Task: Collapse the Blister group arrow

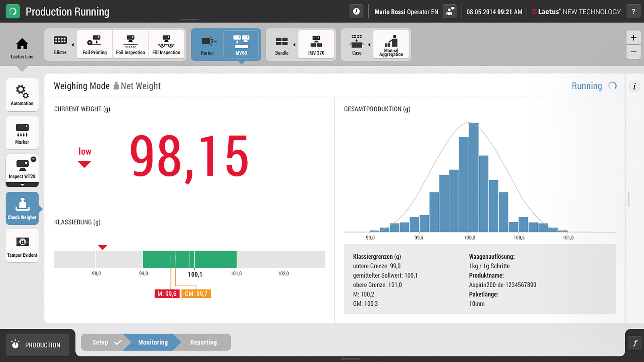Action: (72, 45)
